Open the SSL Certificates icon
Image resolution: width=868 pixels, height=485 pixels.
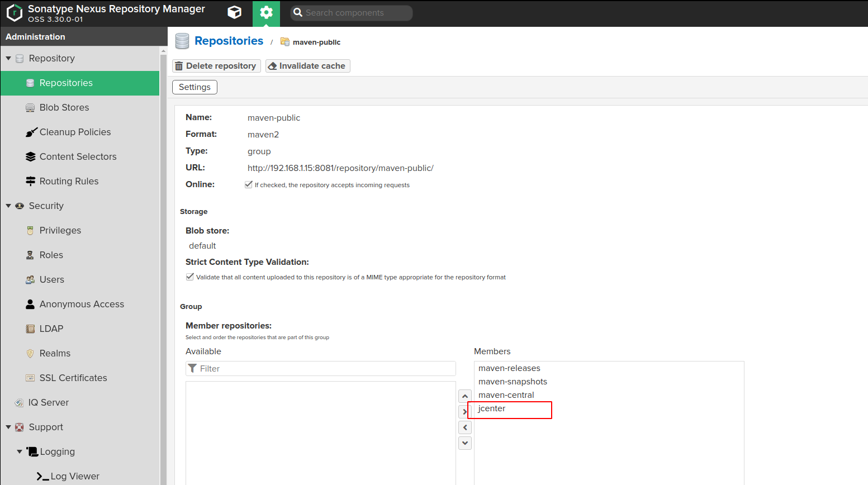[x=30, y=378]
